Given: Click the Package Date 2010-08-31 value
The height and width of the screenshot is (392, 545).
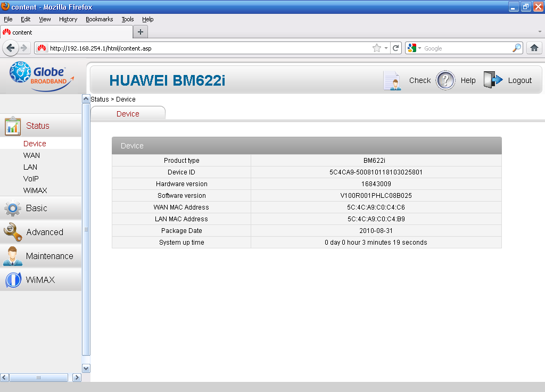Looking at the screenshot, I should coord(376,230).
